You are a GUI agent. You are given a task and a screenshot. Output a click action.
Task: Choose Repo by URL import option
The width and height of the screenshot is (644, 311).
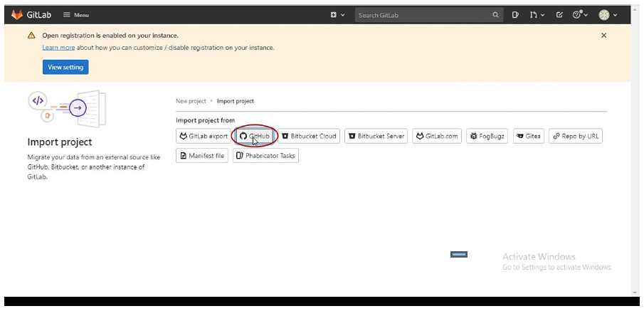tap(576, 136)
